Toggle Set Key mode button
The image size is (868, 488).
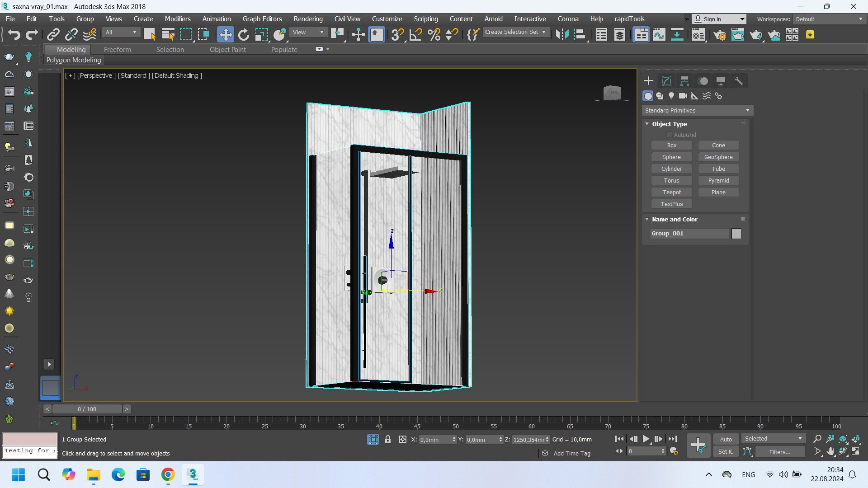726,452
